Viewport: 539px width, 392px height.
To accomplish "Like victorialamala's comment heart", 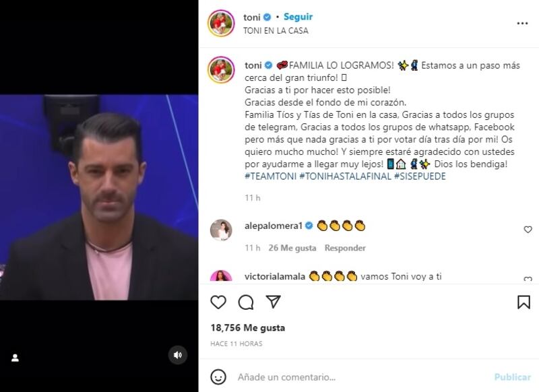I will coord(528,279).
